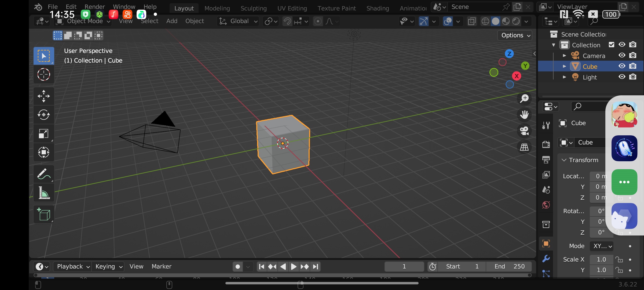Click the X axis on navigation gizmo
Viewport: 644px width, 290px height.
click(517, 76)
